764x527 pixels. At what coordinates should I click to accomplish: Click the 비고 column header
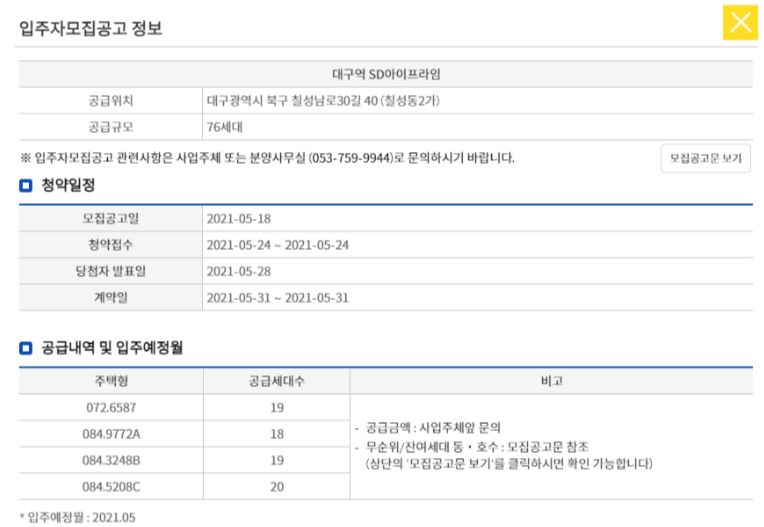552,381
